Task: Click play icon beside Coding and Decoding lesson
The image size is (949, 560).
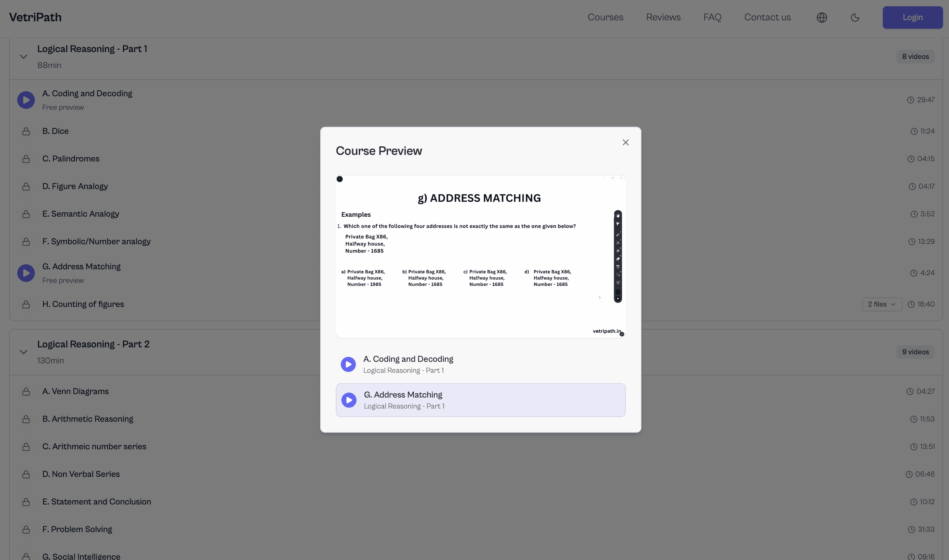Action: coord(26,100)
